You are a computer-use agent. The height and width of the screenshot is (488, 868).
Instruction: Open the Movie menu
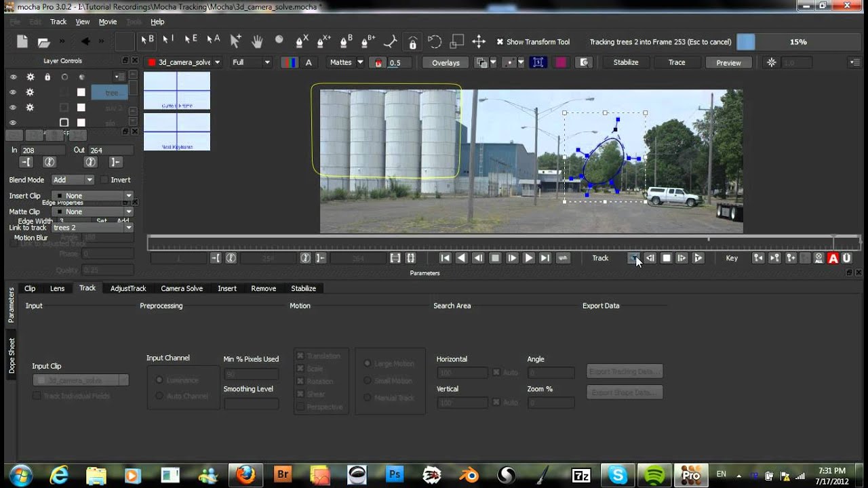[x=108, y=22]
